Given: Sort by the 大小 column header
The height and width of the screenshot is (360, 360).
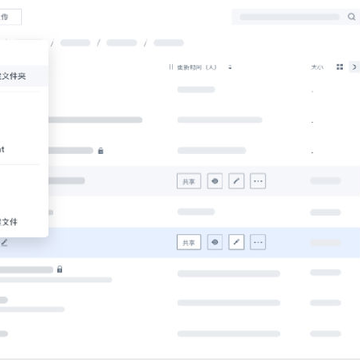Looking at the screenshot, I should (317, 67).
